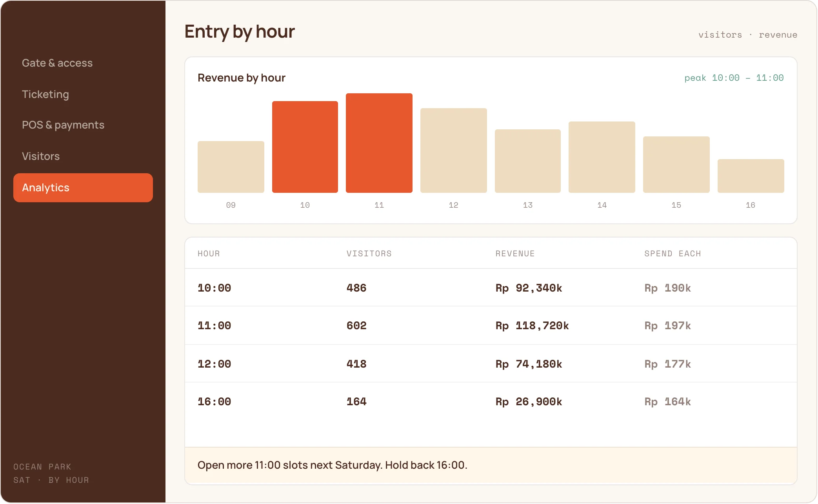818x504 pixels.
Task: Click the 16 hour revenue bar
Action: coord(751,176)
